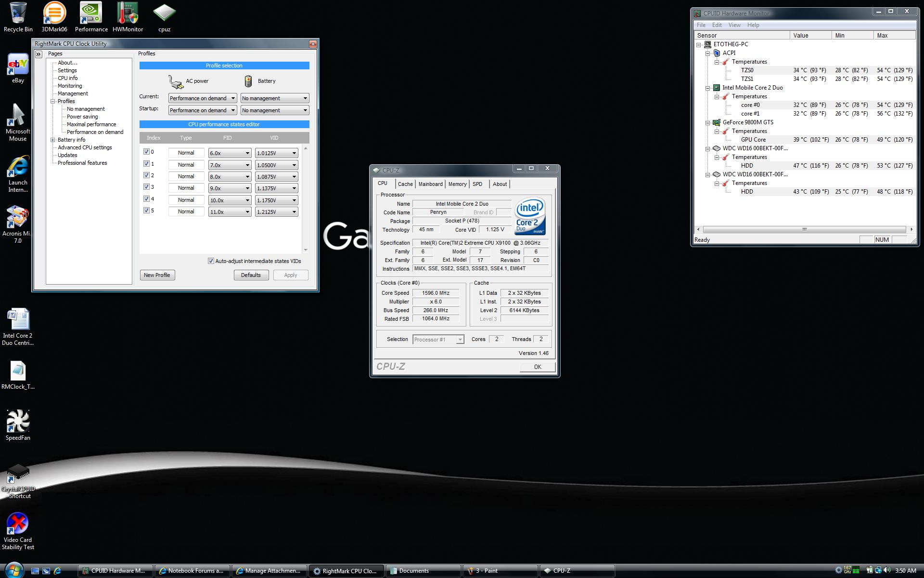Open the 11.0x FID dropdown
This screenshot has width=924, height=578.
(x=230, y=212)
